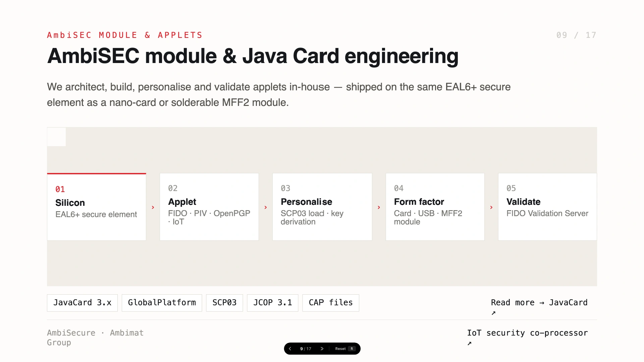Viewport: 644px width, 362px height.
Task: Click the small white square in diagram corner
Action: [56, 137]
